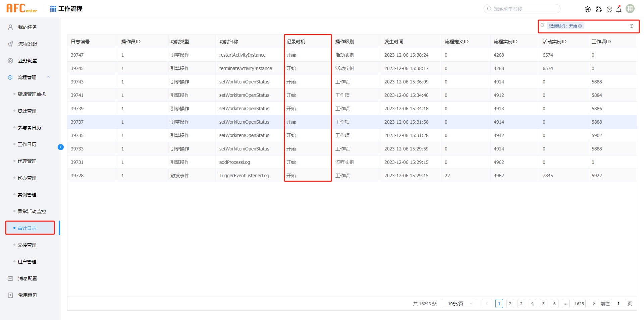Jump to page 1625 in pagination
Image resolution: width=644 pixels, height=320 pixels.
coord(579,304)
